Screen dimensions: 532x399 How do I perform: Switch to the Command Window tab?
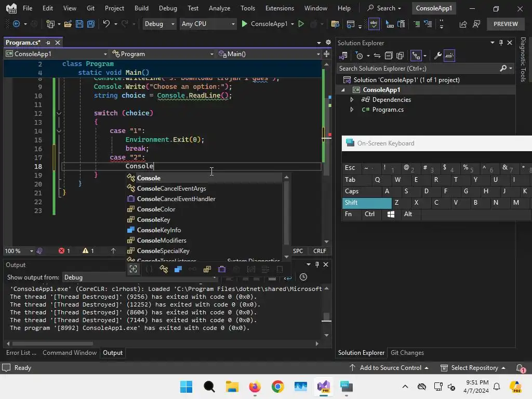(70, 353)
